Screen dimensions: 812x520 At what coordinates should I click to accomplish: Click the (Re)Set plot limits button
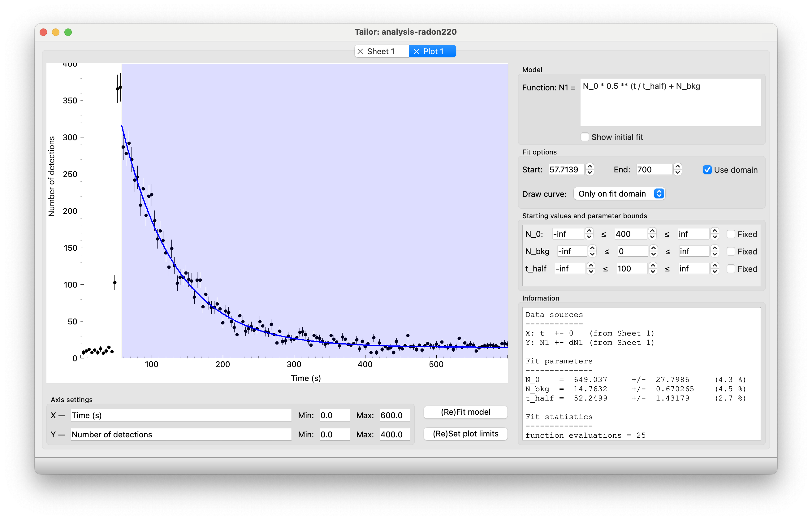pos(465,434)
